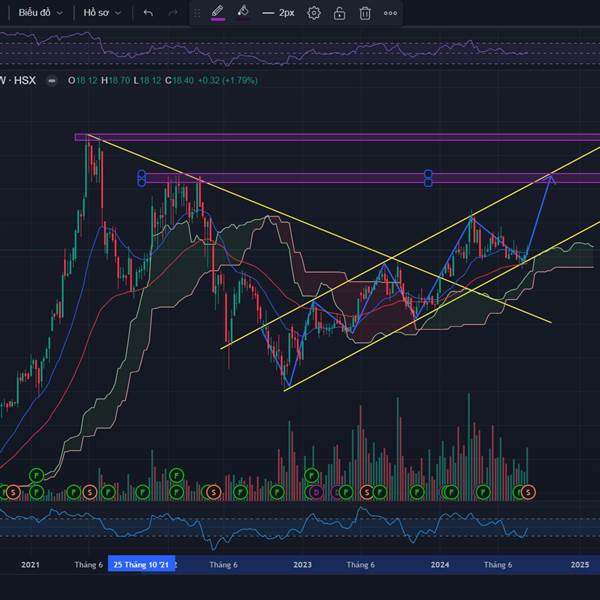Viewport: 600px width, 600px height.
Task: Collapse the legend with the round button beside HSX
Action: 52,81
